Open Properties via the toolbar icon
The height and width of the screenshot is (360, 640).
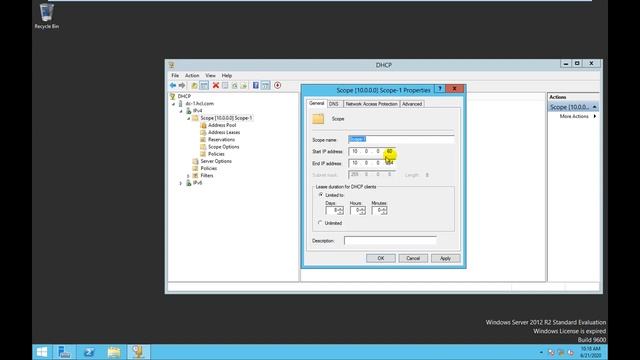click(225, 85)
